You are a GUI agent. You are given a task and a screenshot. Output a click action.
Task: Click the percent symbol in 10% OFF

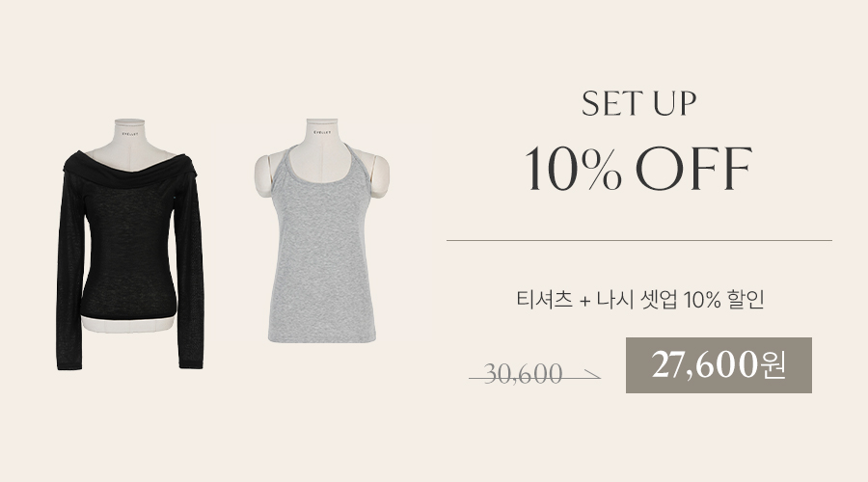tap(602, 170)
